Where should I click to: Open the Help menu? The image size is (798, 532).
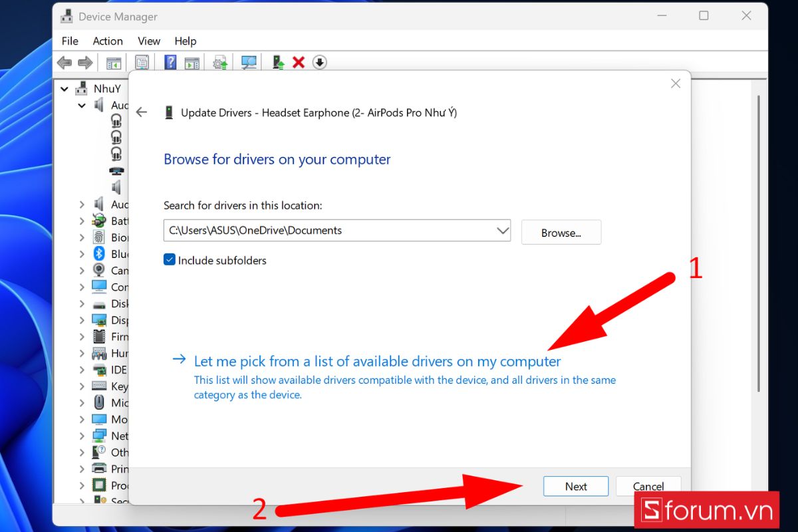(x=186, y=41)
